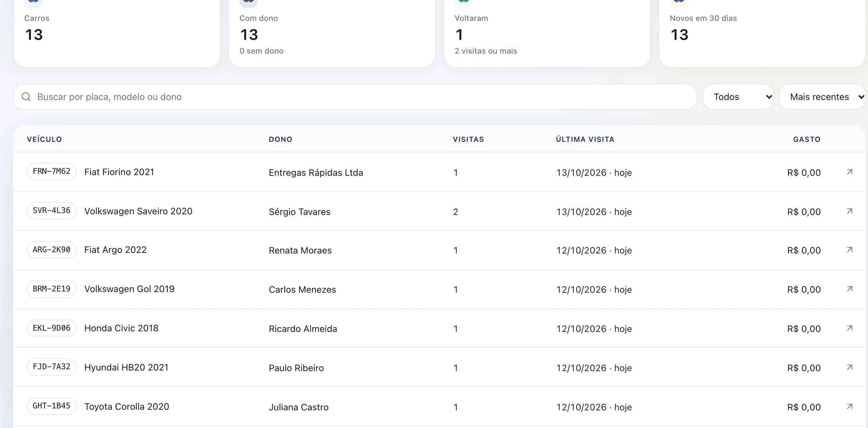The image size is (868, 428).
Task: Click the Fiat Fiorino 2021 model name
Action: (119, 172)
